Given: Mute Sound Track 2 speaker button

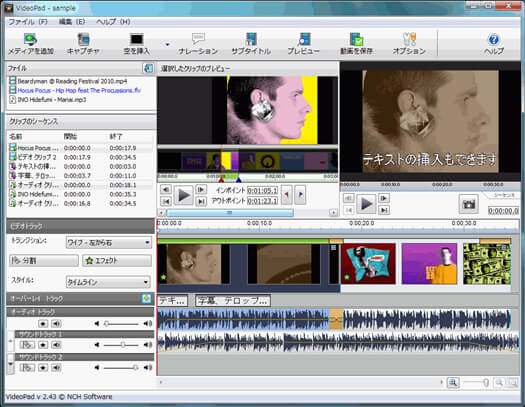Looking at the screenshot, I should (56, 368).
